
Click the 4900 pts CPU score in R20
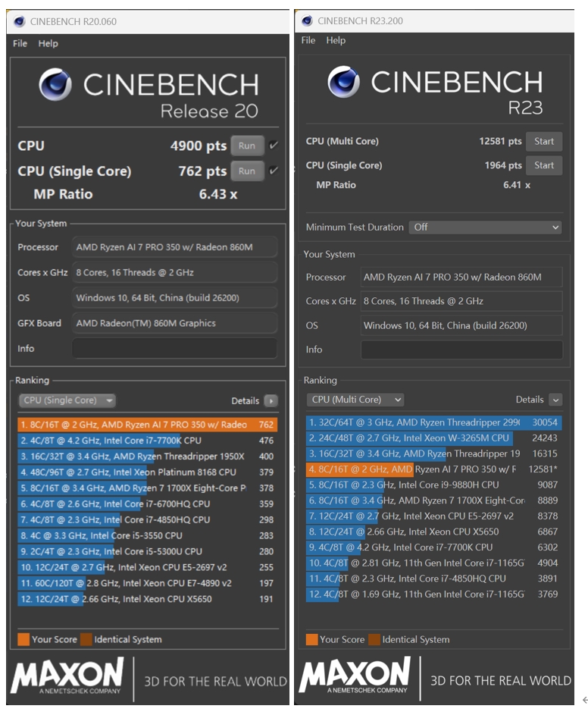(199, 146)
